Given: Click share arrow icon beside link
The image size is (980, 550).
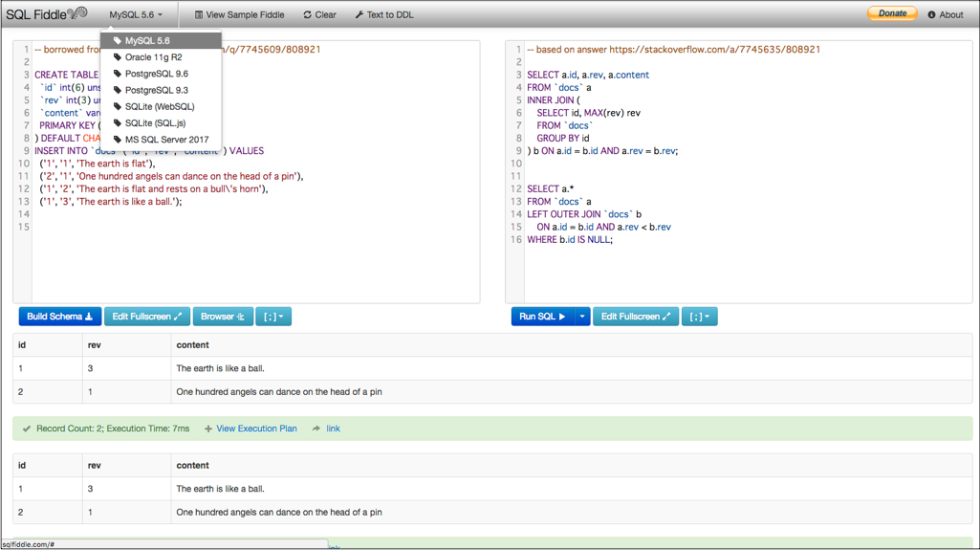Looking at the screenshot, I should pos(316,429).
